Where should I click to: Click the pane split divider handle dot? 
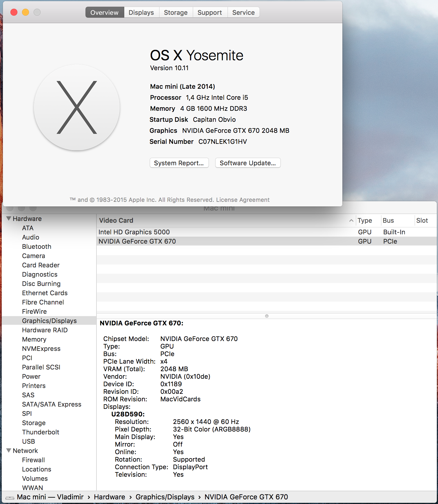(267, 316)
